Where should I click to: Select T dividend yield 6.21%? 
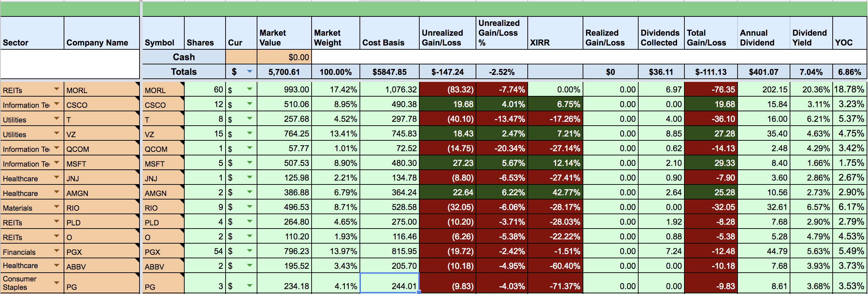811,119
